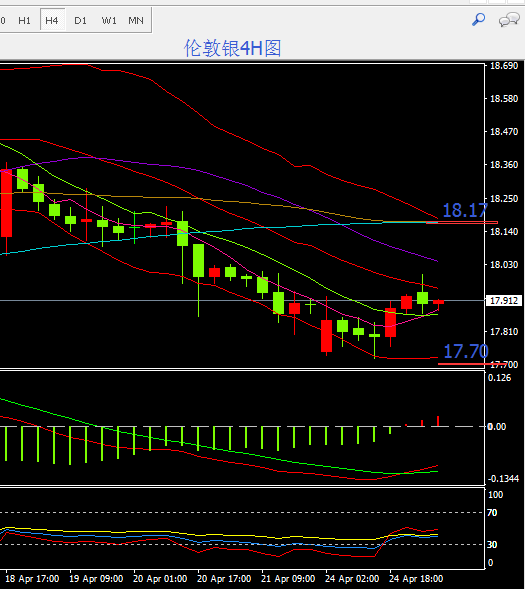The height and width of the screenshot is (589, 525).
Task: Click the 17.810 price scale value
Action: (x=504, y=331)
